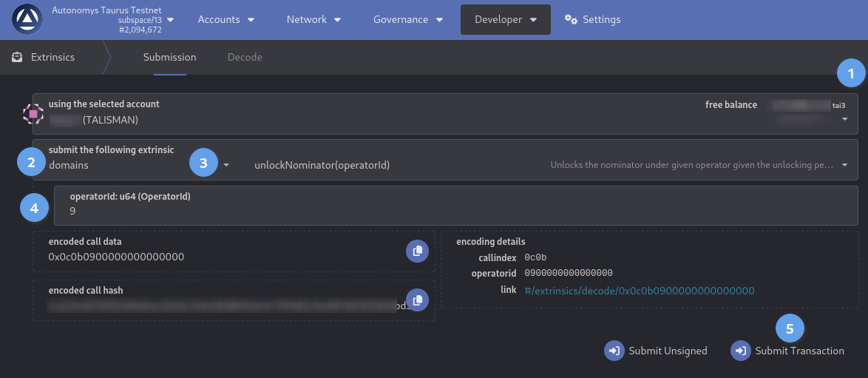Click the Submit Transaction arrow icon

741,351
